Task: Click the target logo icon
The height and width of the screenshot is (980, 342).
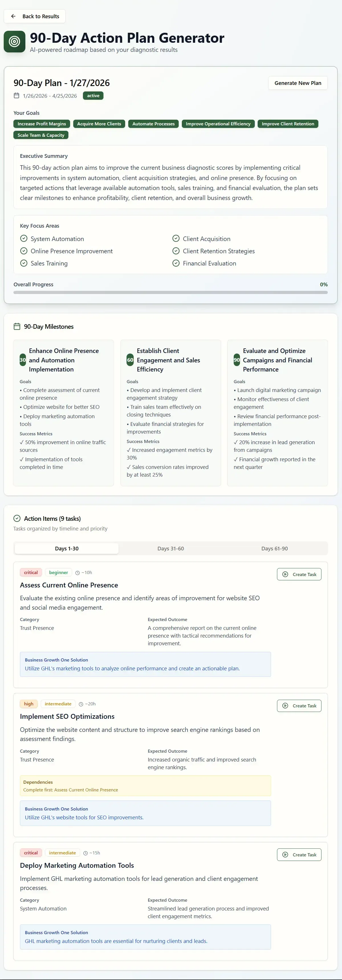Action: 15,42
